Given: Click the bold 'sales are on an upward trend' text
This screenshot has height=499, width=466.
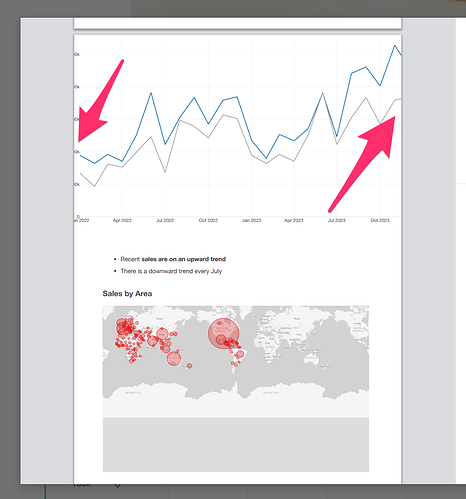Looking at the screenshot, I should pyautogui.click(x=184, y=259).
